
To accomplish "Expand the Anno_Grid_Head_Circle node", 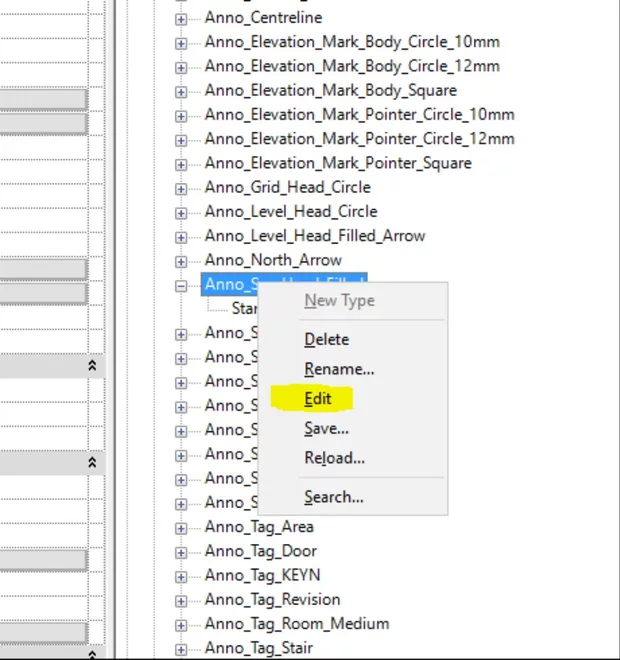I will pyautogui.click(x=181, y=188).
